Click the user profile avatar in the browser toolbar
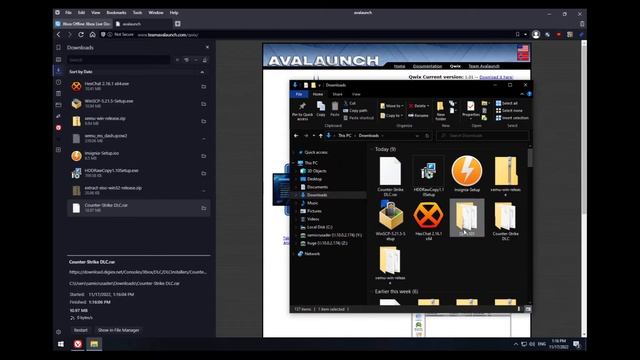640x360 pixels. click(536, 35)
